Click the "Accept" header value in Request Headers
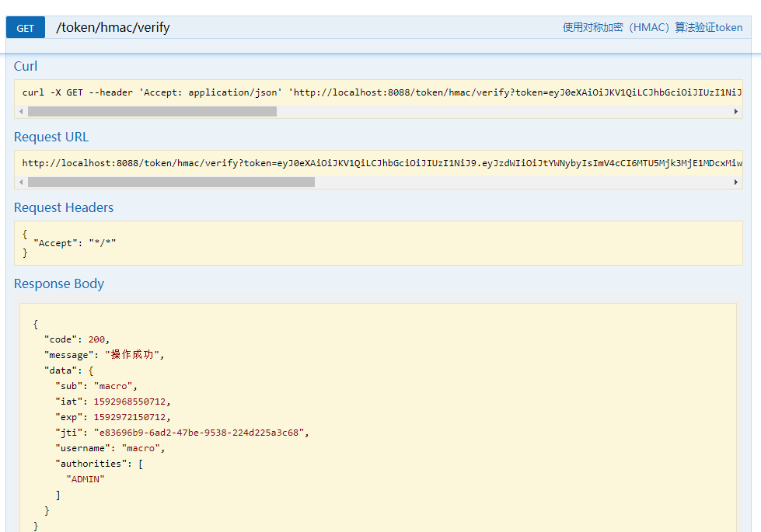 pyautogui.click(x=103, y=243)
